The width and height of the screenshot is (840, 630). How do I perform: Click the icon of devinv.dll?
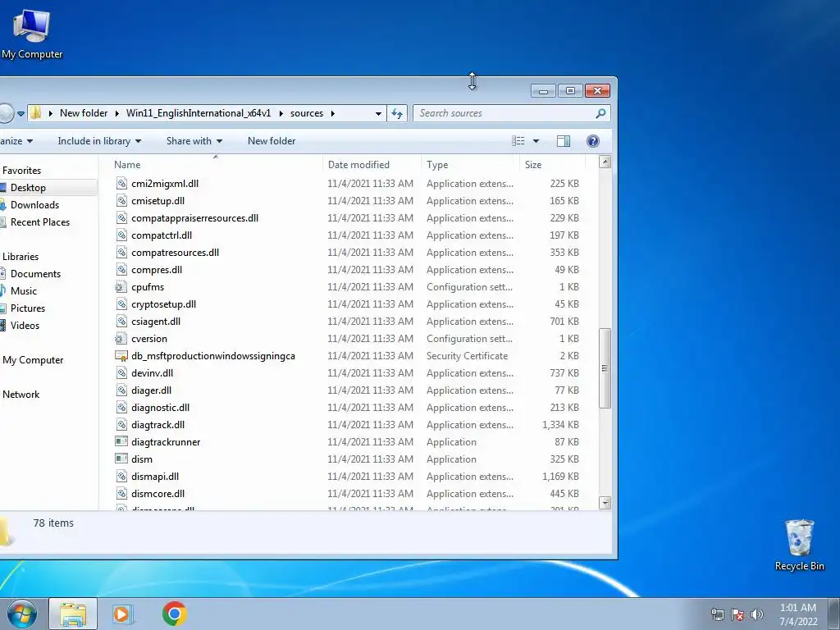tap(121, 373)
